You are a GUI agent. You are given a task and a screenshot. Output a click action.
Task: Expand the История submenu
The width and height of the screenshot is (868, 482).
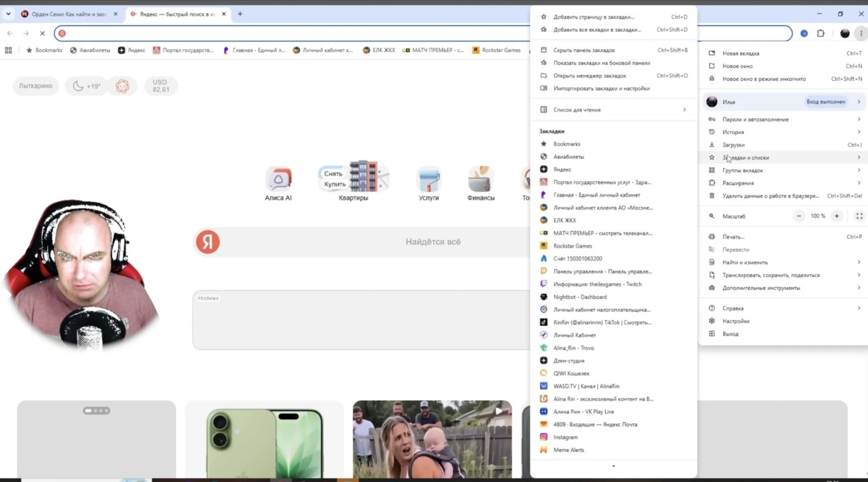click(785, 132)
